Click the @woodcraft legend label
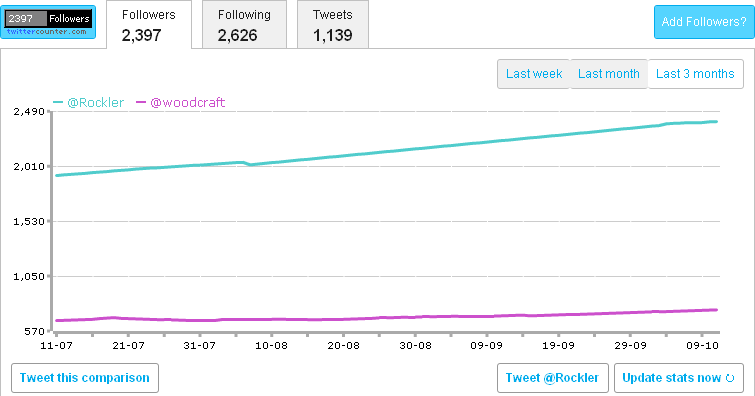 coord(187,103)
